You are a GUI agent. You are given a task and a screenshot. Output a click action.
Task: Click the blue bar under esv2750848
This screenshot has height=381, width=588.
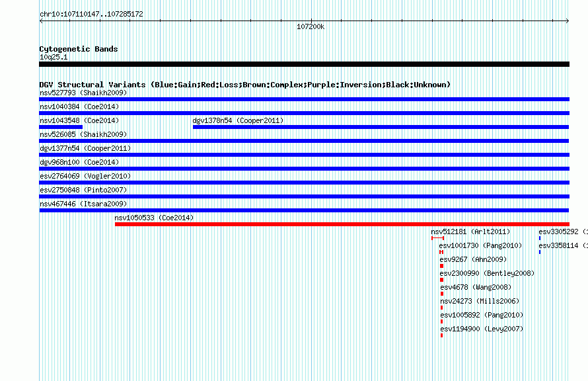(x=304, y=196)
